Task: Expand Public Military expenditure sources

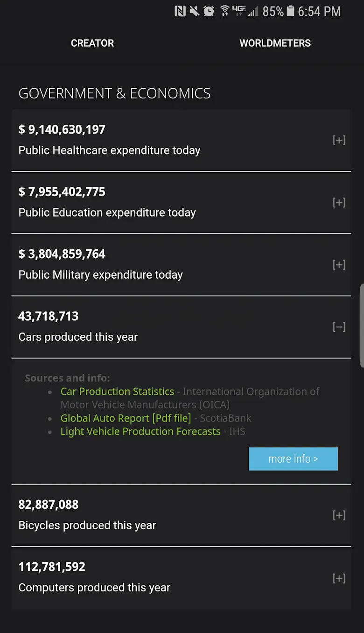Action: [x=339, y=265]
